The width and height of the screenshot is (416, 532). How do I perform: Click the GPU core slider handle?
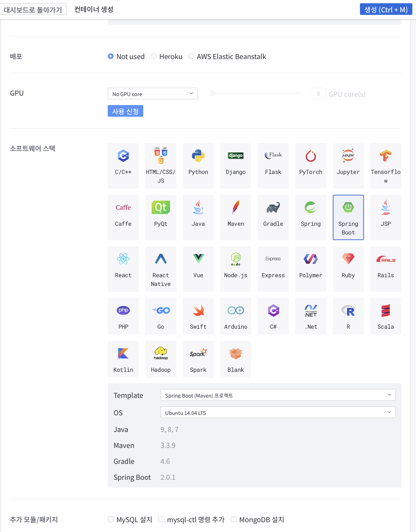point(213,93)
